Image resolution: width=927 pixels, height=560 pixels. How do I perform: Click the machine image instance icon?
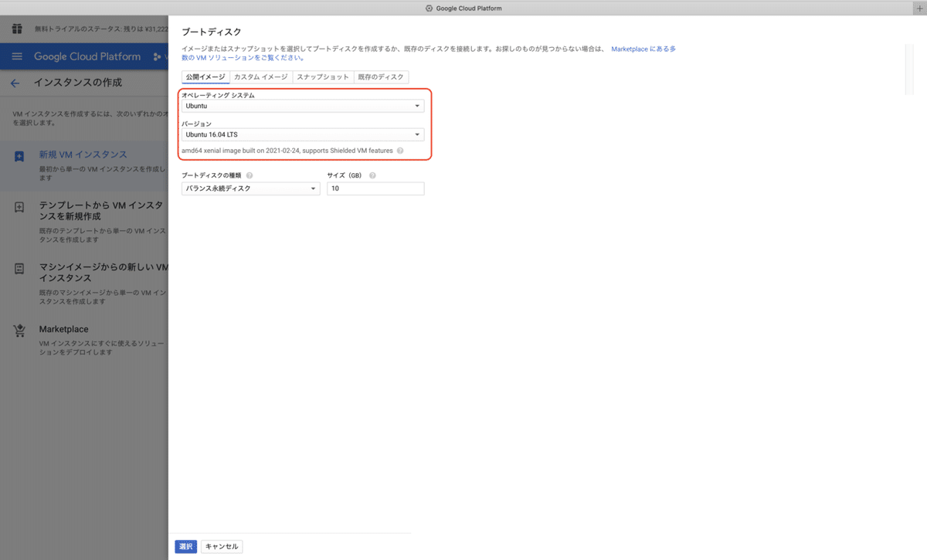(19, 269)
